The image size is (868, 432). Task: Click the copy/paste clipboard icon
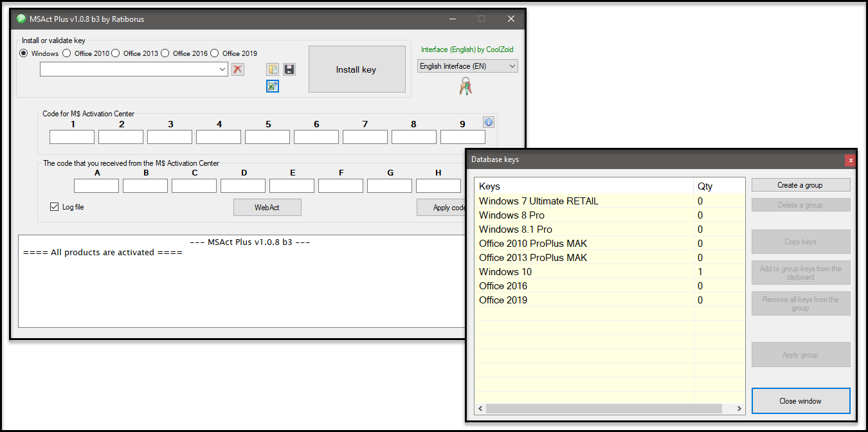coord(273,69)
